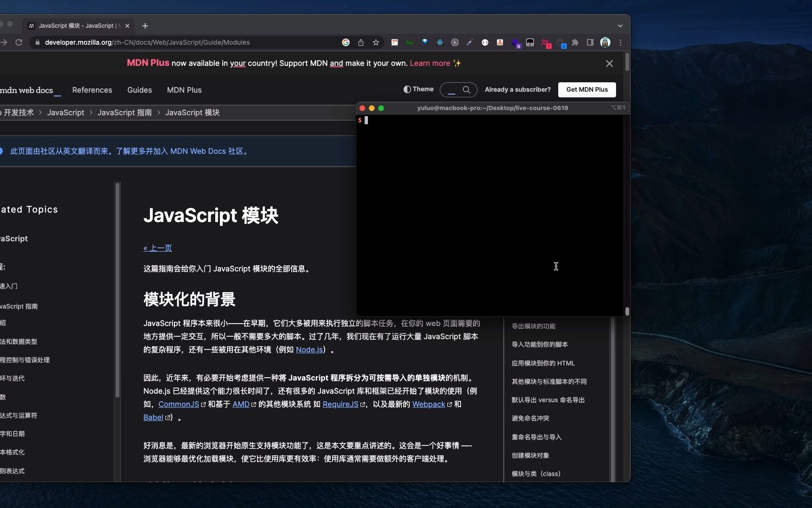Go to JavaScript breadcrumb
Image resolution: width=812 pixels, height=508 pixels.
coord(66,112)
